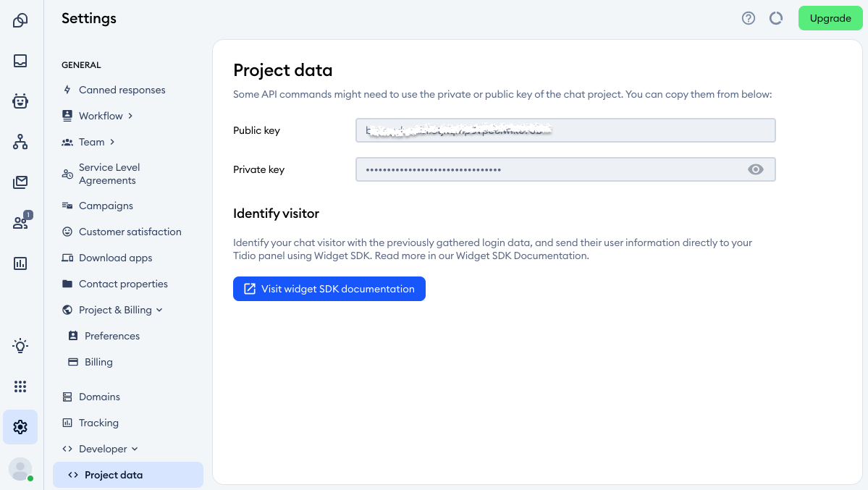Reveal the Private key with the eye toggle
This screenshot has width=868, height=490.
click(x=756, y=169)
